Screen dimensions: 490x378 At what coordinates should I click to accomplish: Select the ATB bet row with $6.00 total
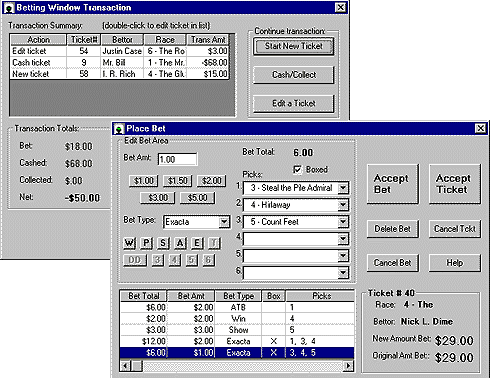[x=237, y=307]
